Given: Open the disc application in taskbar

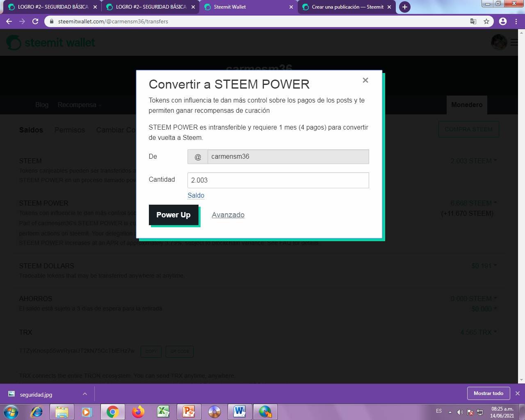Looking at the screenshot, I should click(215, 412).
